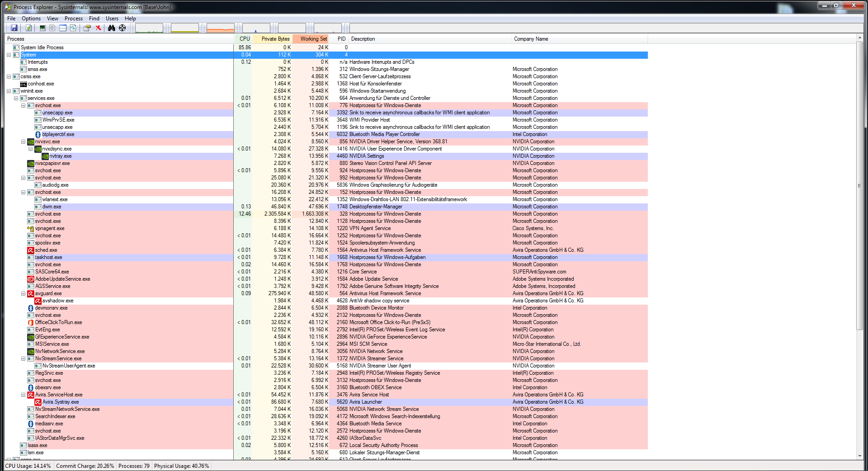Image resolution: width=868 pixels, height=471 pixels.
Task: Click the NVIDIA icon beside nvtray.exe
Action: [x=45, y=156]
